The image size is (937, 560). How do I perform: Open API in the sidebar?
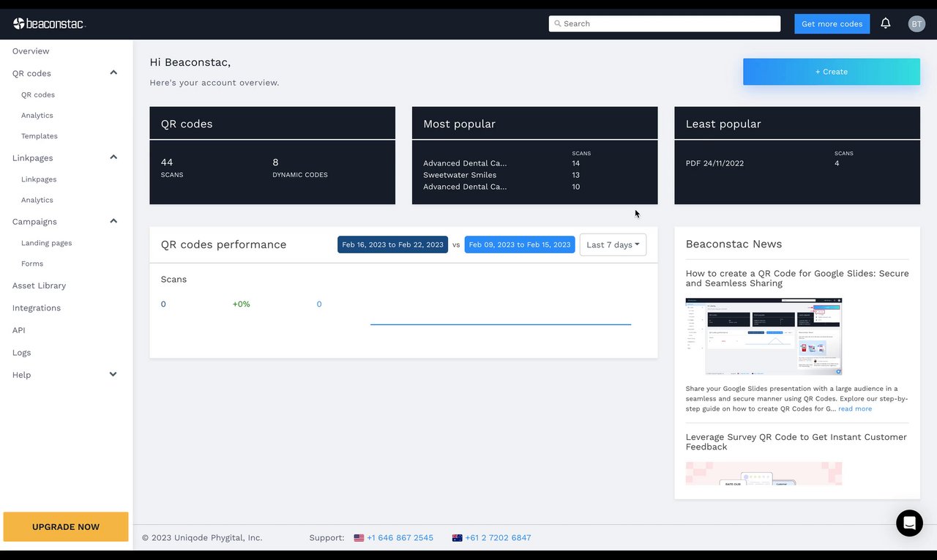[19, 330]
